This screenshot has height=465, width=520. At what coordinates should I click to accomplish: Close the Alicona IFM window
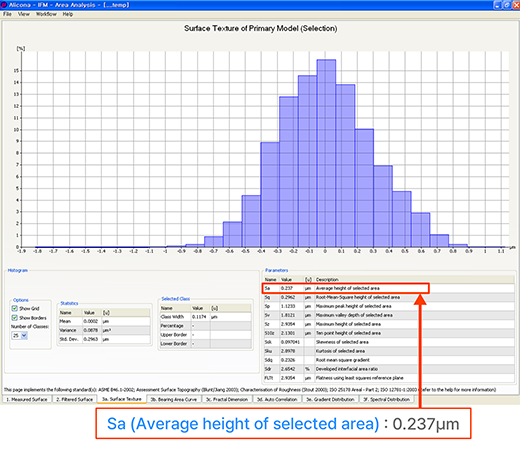515,5
